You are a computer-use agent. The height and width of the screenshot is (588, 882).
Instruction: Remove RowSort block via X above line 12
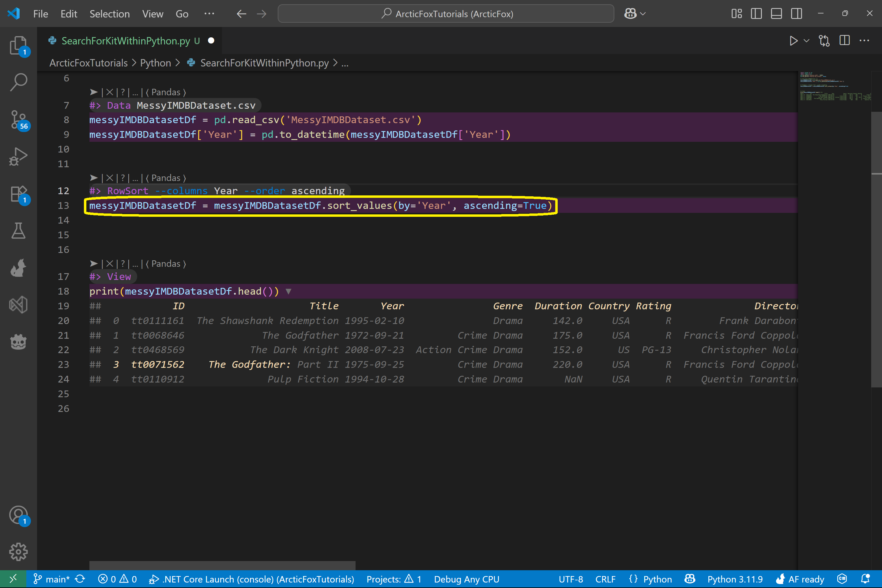click(x=110, y=178)
